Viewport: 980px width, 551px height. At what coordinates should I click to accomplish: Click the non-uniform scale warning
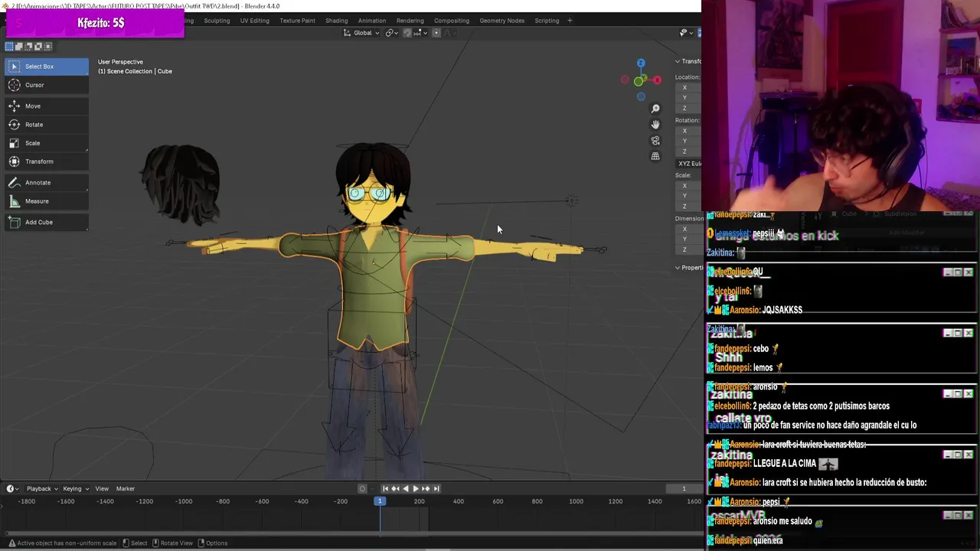tap(61, 543)
